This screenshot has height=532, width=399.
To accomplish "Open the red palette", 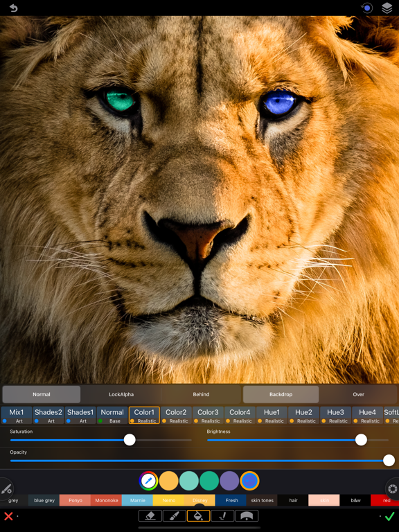I will (385, 500).
